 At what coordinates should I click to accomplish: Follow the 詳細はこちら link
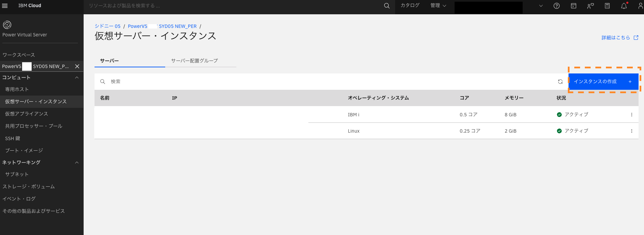click(x=616, y=38)
